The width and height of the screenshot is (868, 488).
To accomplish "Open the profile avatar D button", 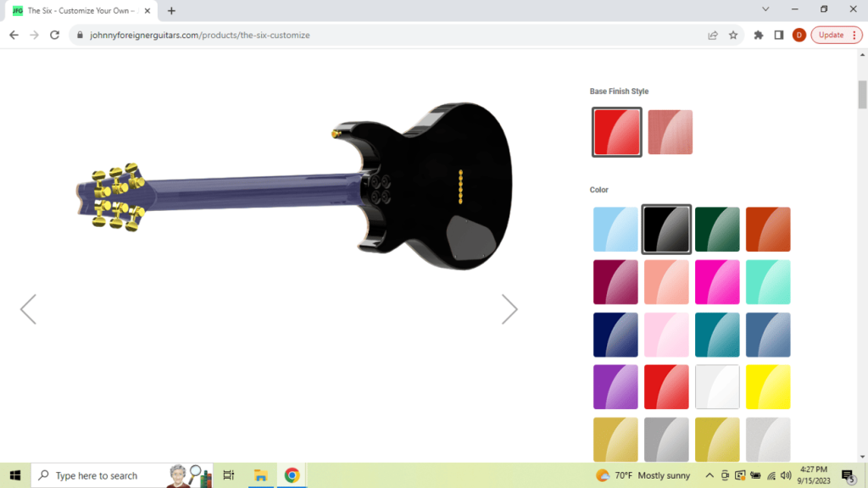I will (798, 35).
